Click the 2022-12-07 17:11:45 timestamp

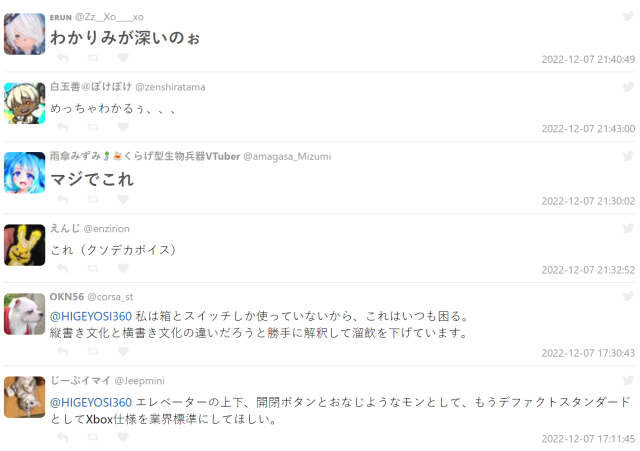tap(588, 438)
